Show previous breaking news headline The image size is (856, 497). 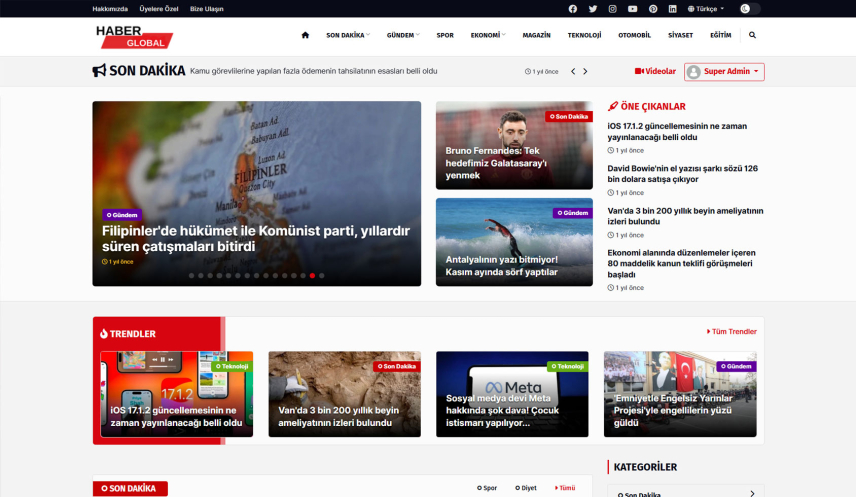point(573,72)
